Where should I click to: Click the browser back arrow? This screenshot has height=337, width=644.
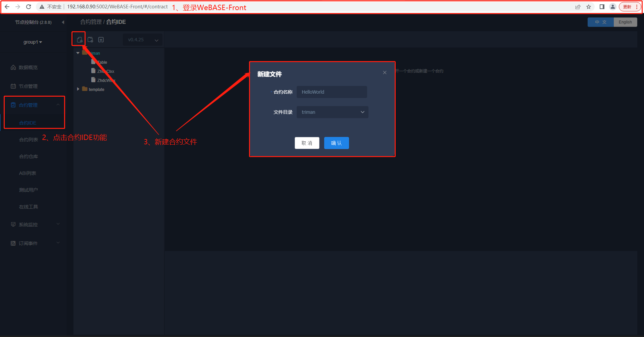pyautogui.click(x=7, y=7)
